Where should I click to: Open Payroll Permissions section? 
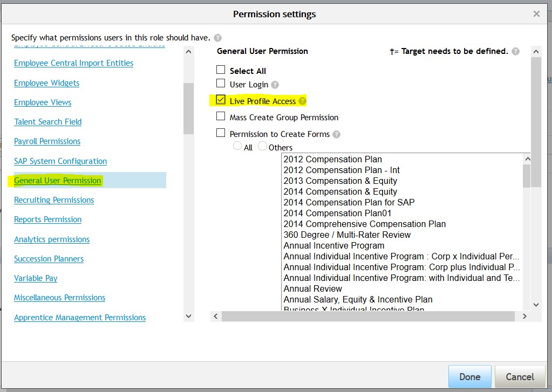click(47, 141)
